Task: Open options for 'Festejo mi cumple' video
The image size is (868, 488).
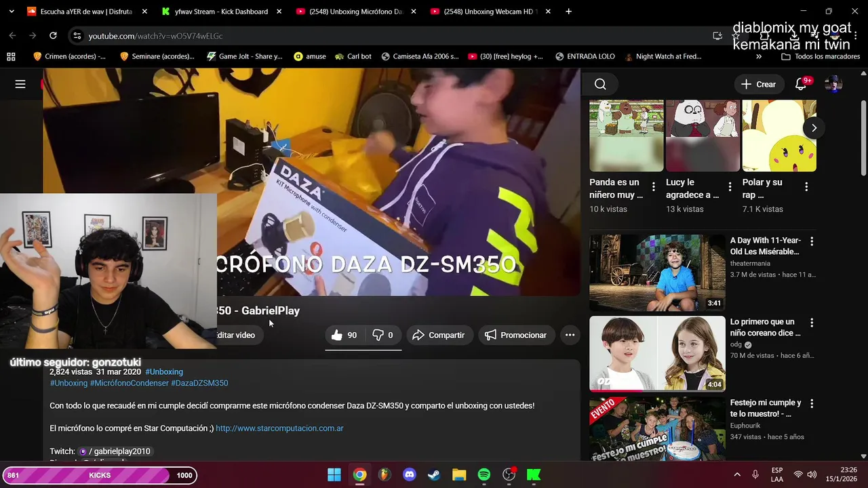Action: [x=812, y=404]
